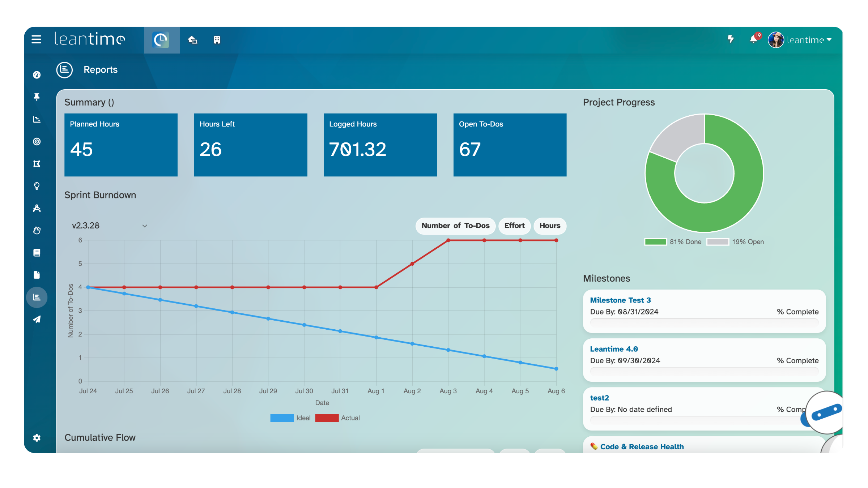The image size is (868, 488).
Task: Click the pushpin To-Dos sidebar icon
Action: (37, 97)
